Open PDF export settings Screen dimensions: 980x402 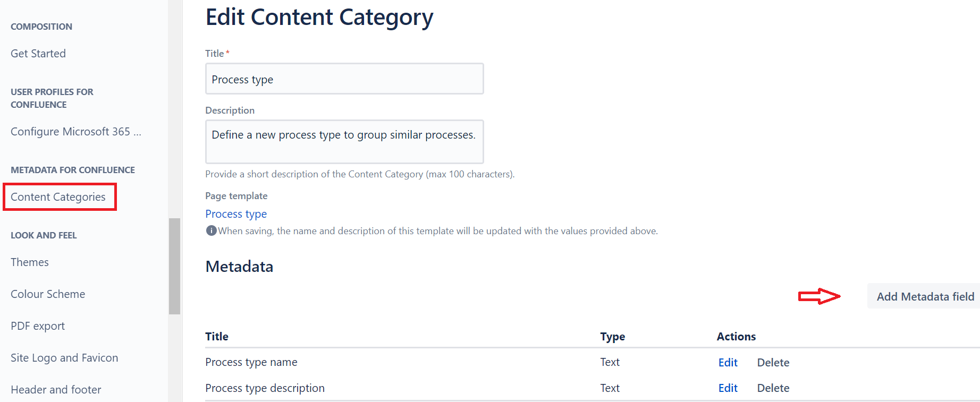(38, 326)
